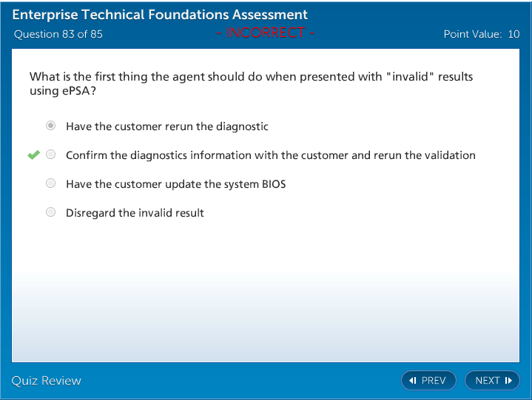Viewport: 532px width, 400px height.
Task: Select the update the system BIOS radio button
Action: point(50,183)
